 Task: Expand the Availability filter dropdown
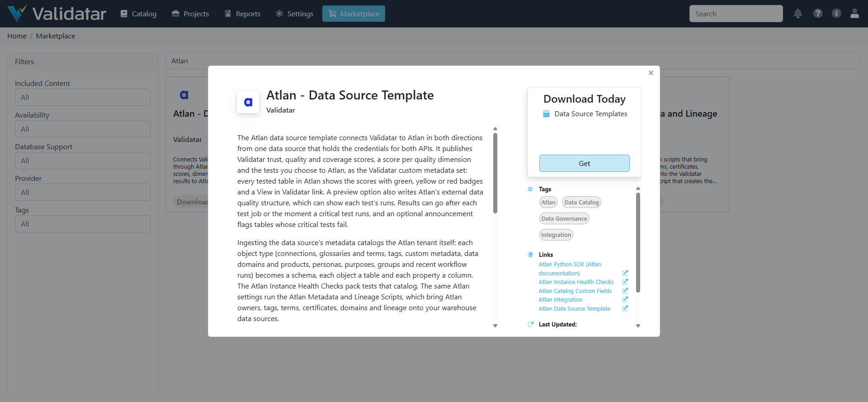coord(83,129)
